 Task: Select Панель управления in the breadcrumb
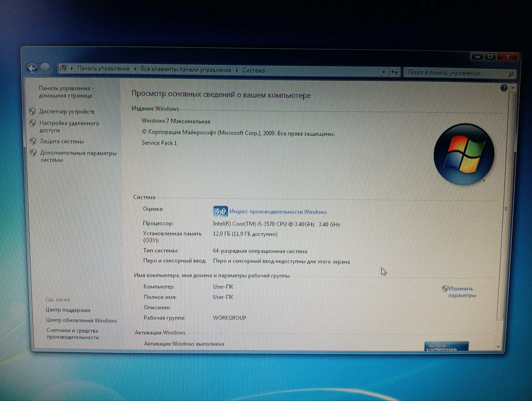click(x=103, y=69)
